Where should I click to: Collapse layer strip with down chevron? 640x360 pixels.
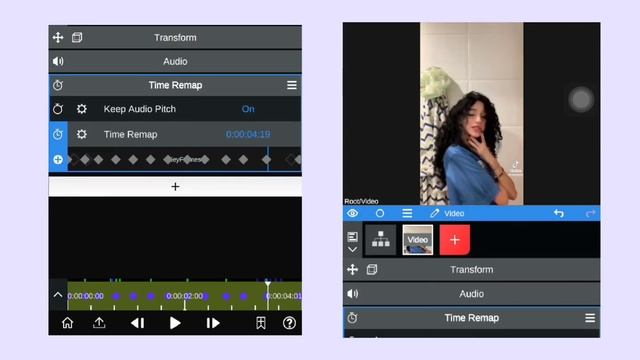(x=353, y=249)
